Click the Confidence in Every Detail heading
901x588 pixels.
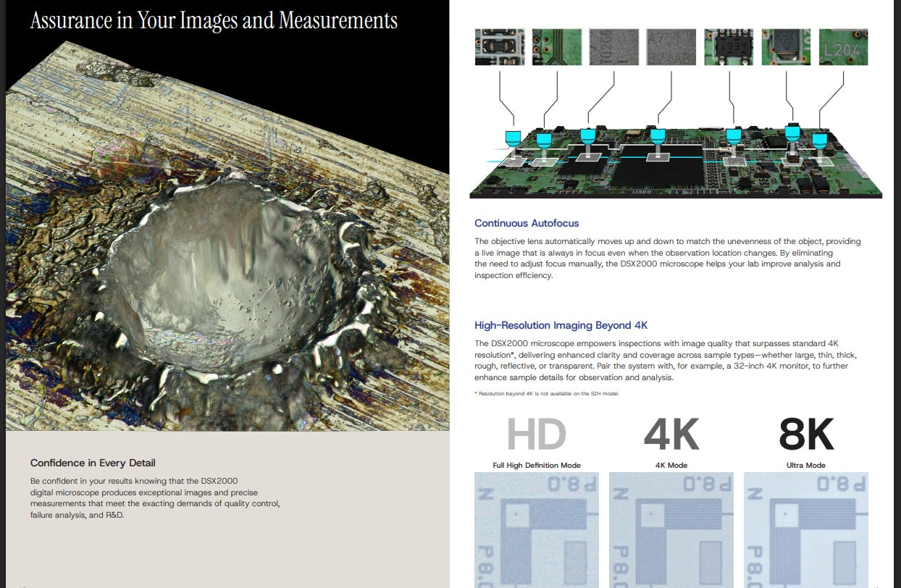click(93, 463)
